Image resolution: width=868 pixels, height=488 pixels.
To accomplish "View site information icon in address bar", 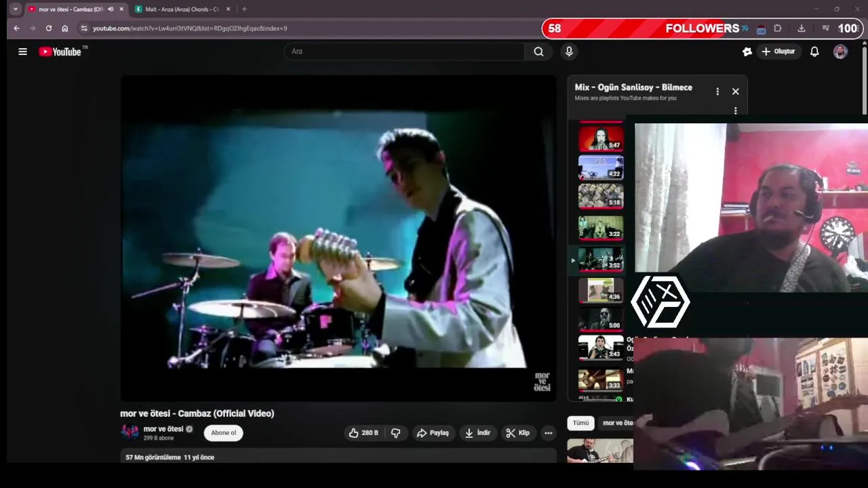I will [x=84, y=28].
